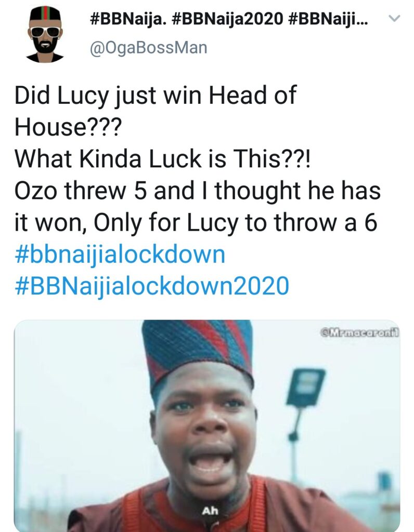Viewport: 414px width, 532px height.
Task: Visit the @OgaBossMan handle
Action: pyautogui.click(x=148, y=48)
